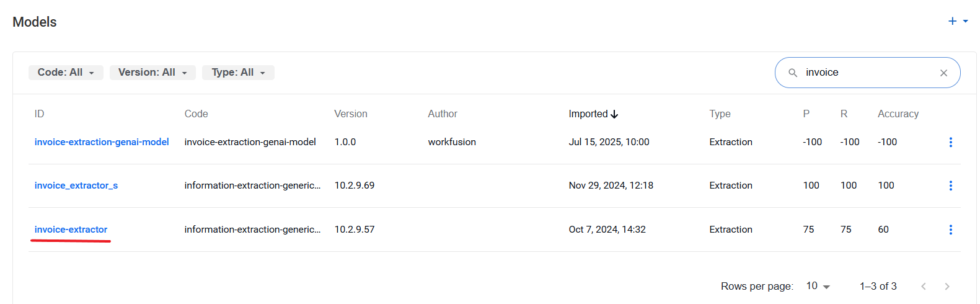Expand the Version: All filter
980x304 pixels.
tap(152, 73)
